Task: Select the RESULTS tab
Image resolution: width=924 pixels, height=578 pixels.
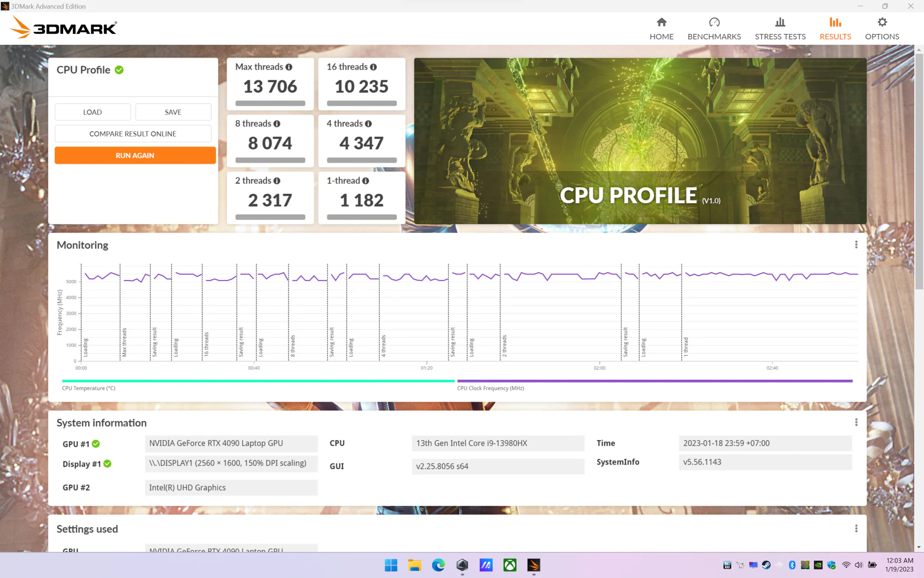Action: (835, 29)
